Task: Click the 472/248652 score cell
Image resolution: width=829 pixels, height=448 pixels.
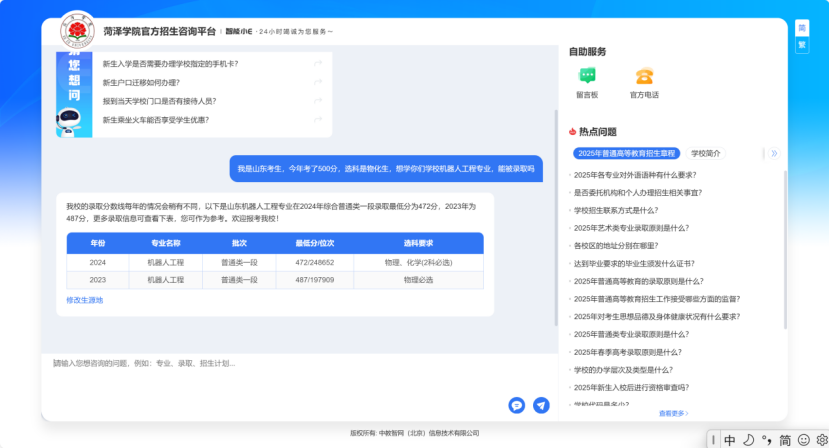Action: [315, 262]
